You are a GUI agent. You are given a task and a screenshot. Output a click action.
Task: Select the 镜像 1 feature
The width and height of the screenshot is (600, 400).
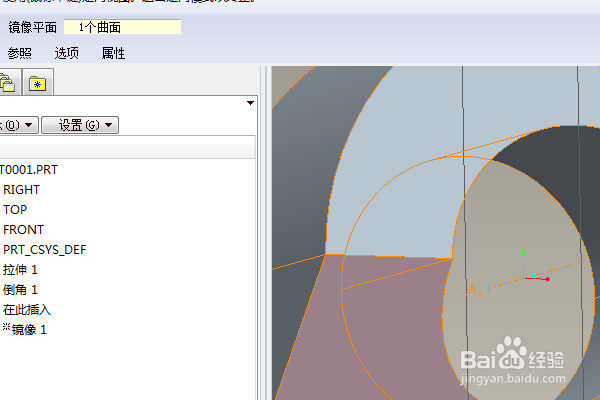click(x=25, y=329)
